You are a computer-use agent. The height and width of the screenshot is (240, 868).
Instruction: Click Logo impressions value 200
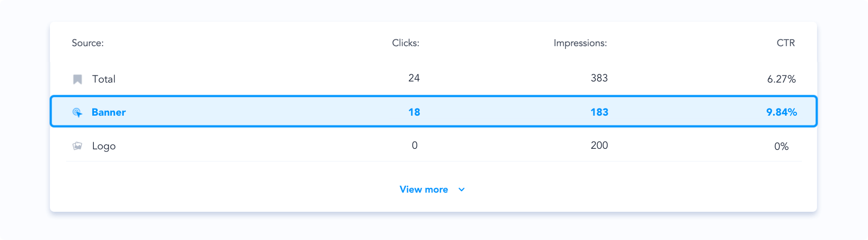point(599,146)
